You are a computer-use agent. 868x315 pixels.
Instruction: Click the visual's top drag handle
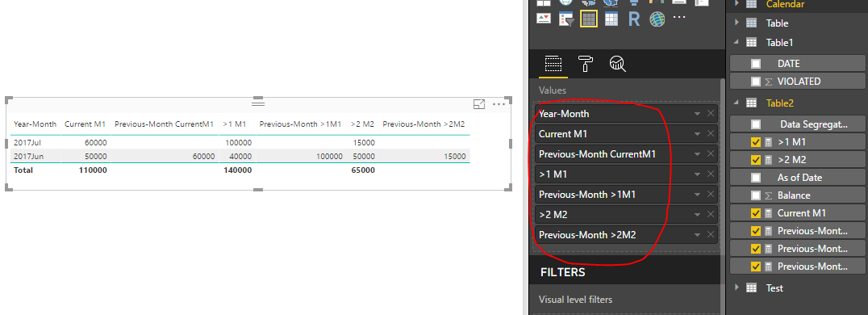pos(258,103)
